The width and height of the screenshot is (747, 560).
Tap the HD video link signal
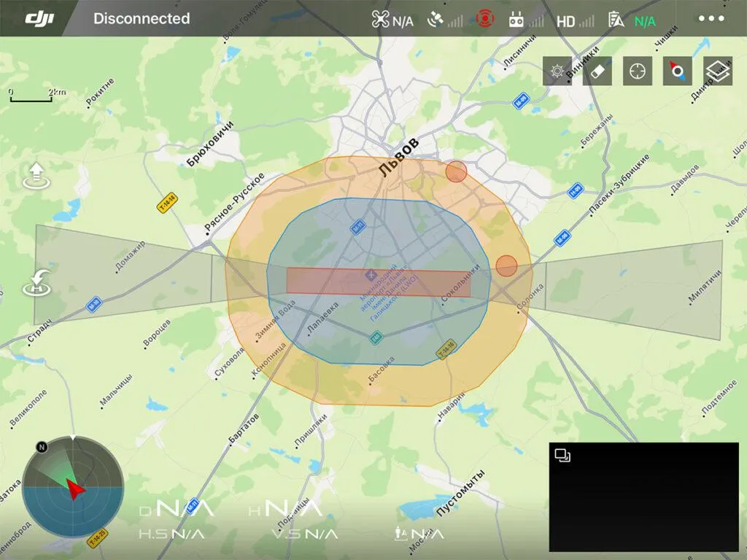pos(575,21)
